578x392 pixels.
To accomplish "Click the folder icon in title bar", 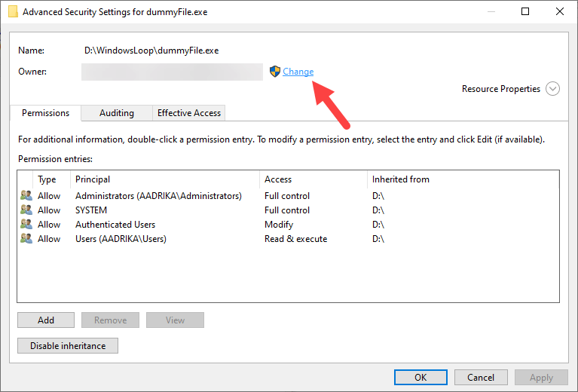I will coord(13,11).
